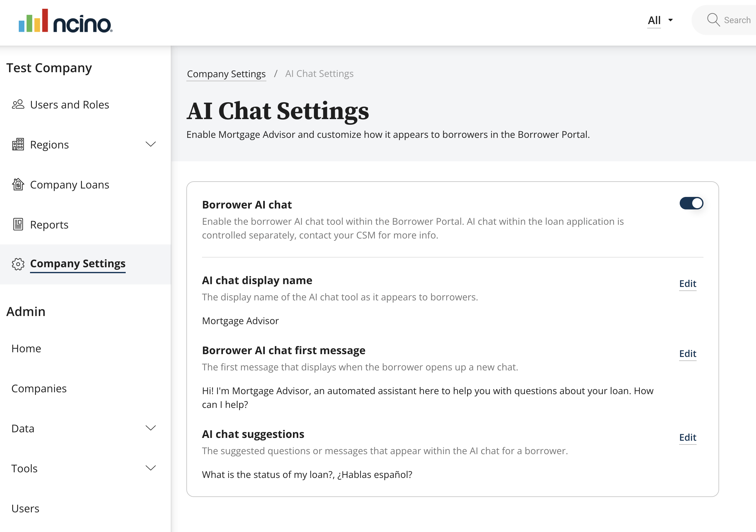Screen dimensions: 756x532
Task: Click the search magnifier icon
Action: coord(714,20)
